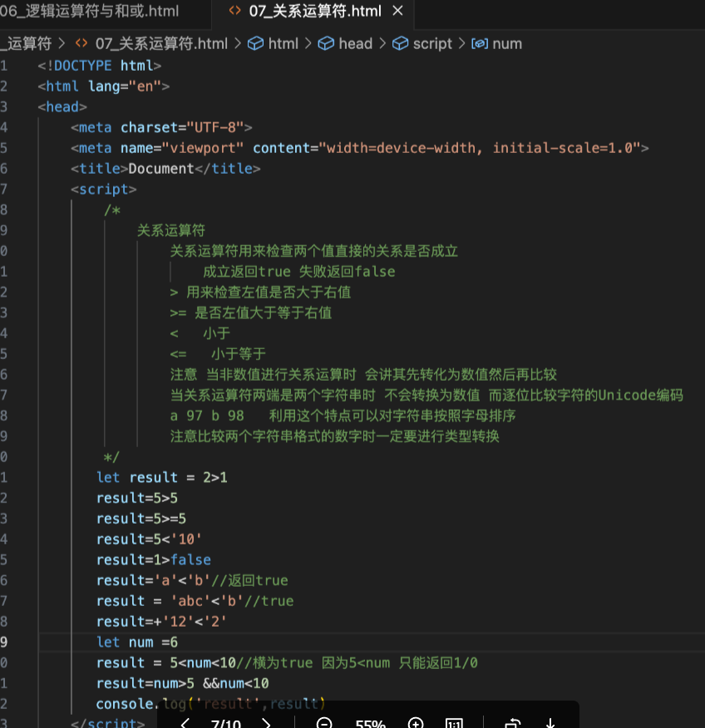
Task: Close the 07_关系运算符.html tab
Action: (x=398, y=10)
